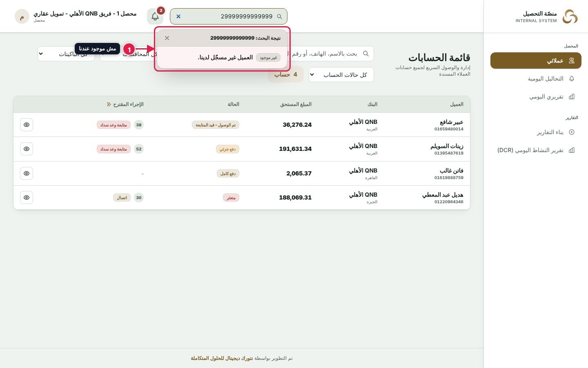
Task: Select customer name زينات السويلم
Action: pyautogui.click(x=447, y=146)
